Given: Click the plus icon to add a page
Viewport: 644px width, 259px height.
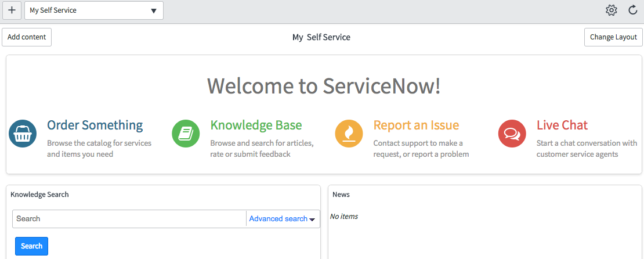Looking at the screenshot, I should click(x=12, y=10).
